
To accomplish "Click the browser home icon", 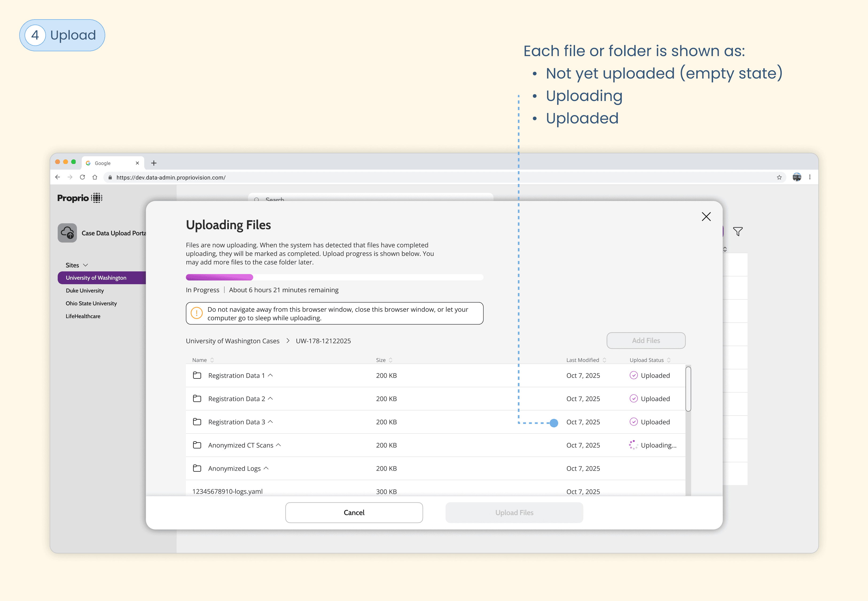I will (x=95, y=177).
